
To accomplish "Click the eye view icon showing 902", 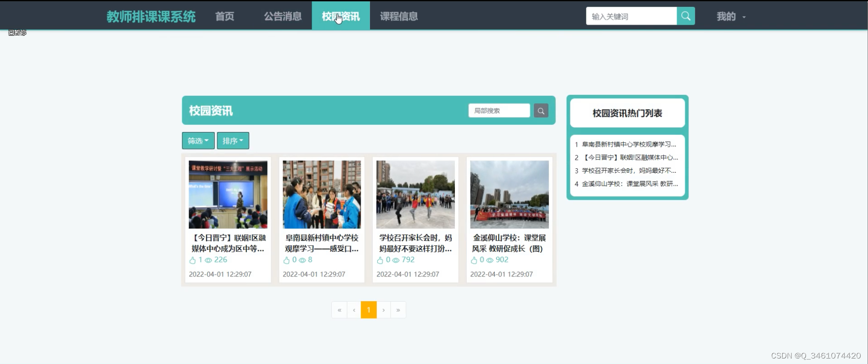I will point(490,260).
